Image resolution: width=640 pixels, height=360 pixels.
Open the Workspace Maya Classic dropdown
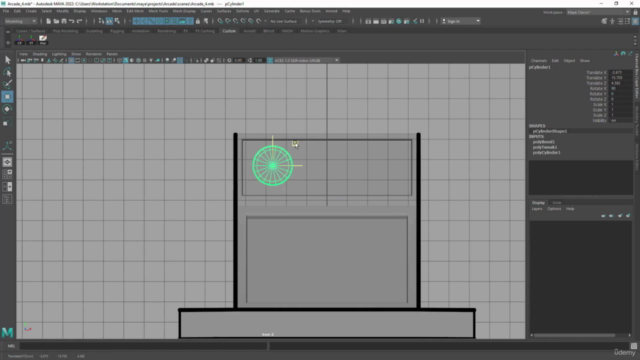tap(598, 12)
